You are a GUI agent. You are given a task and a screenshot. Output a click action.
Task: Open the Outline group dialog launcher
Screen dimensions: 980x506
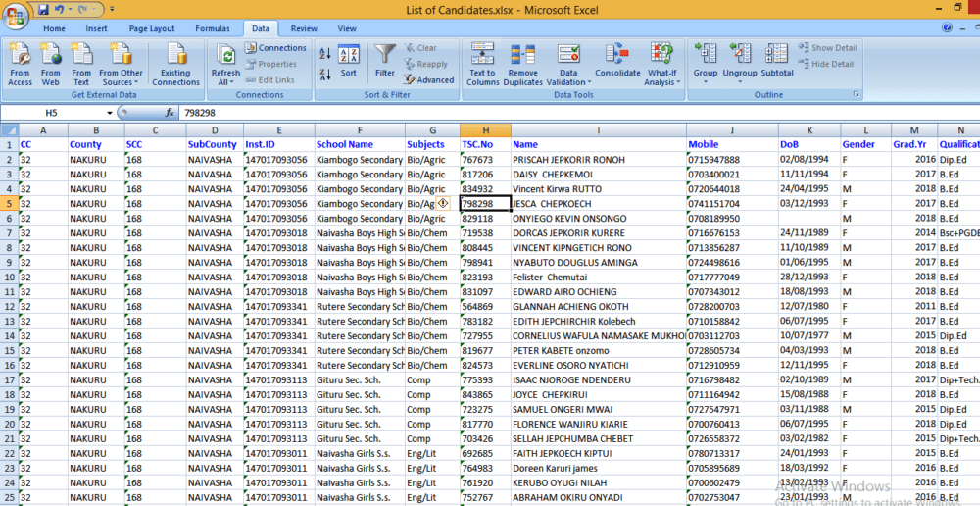pyautogui.click(x=857, y=95)
